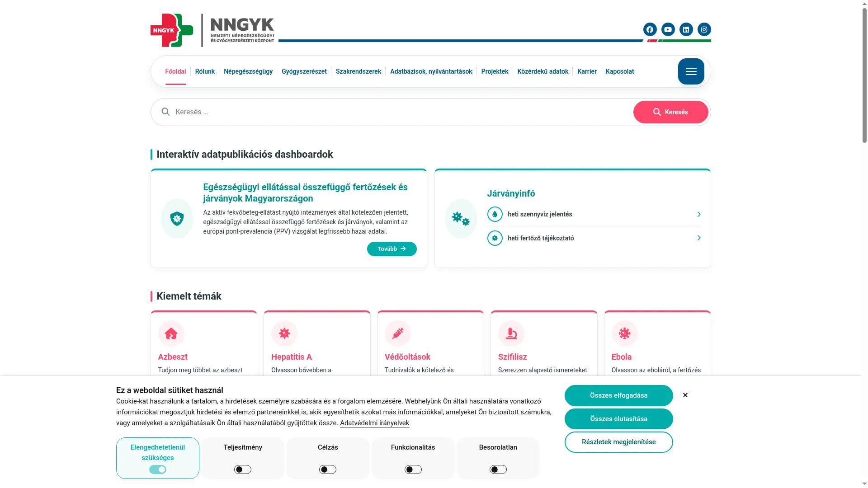Enable the Funkcionalitás cookie toggle
The height and width of the screenshot is (488, 868).
(x=413, y=469)
